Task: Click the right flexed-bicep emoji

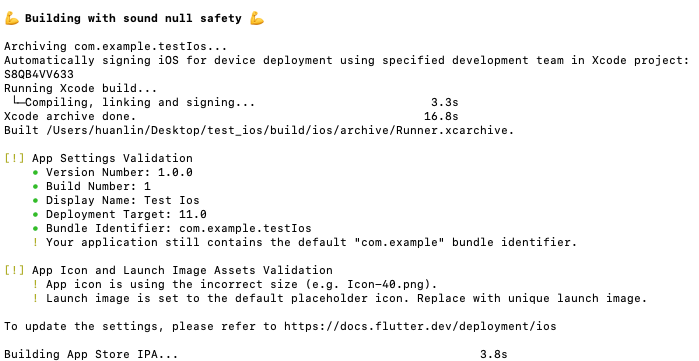Action: [257, 18]
